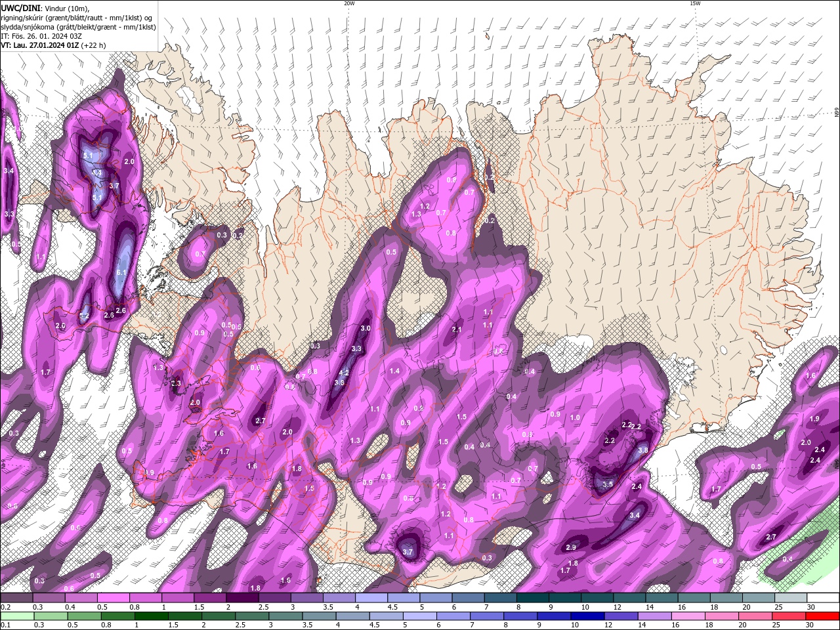This screenshot has height=630, width=840.
Task: Pick the lower legend swatch between 4 and 4.5
Action: (352, 616)
